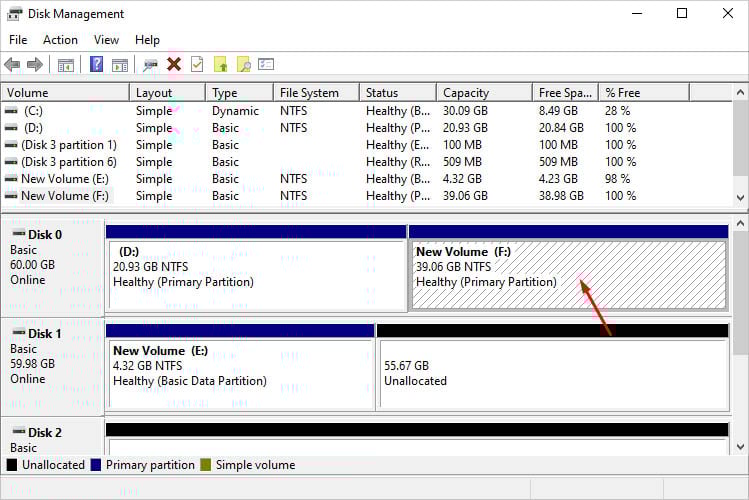Click the Back arrow toolbar icon
Screen dimensions: 749x500
point(12,65)
